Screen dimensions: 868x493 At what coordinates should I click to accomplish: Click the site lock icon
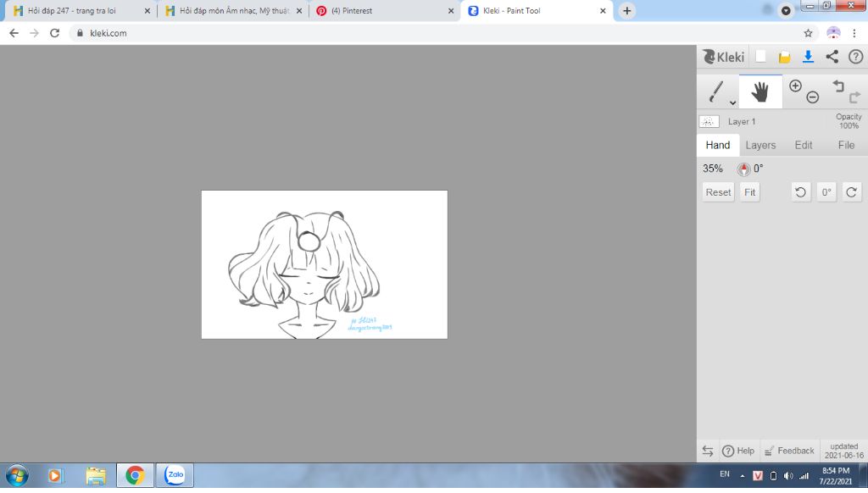coord(80,33)
